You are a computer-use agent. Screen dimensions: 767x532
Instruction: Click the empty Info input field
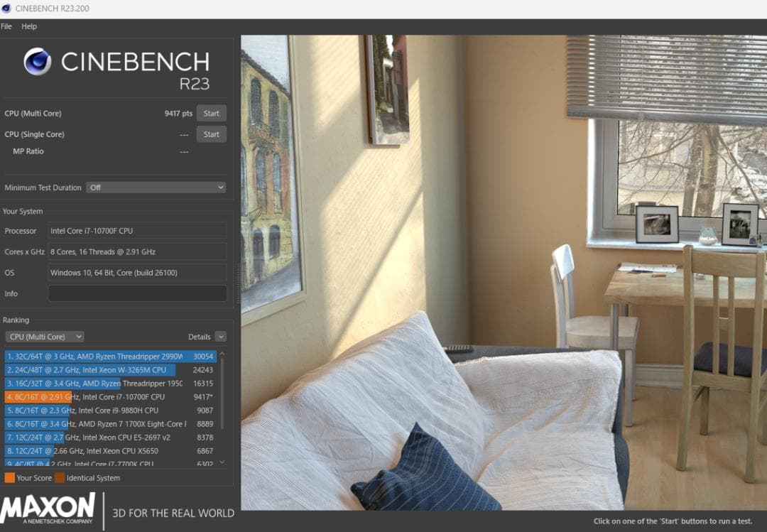138,293
